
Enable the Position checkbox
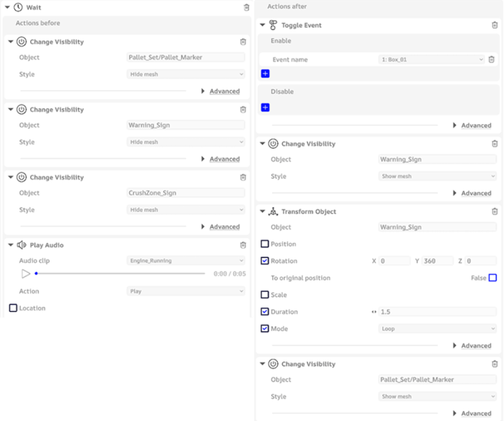pos(265,244)
